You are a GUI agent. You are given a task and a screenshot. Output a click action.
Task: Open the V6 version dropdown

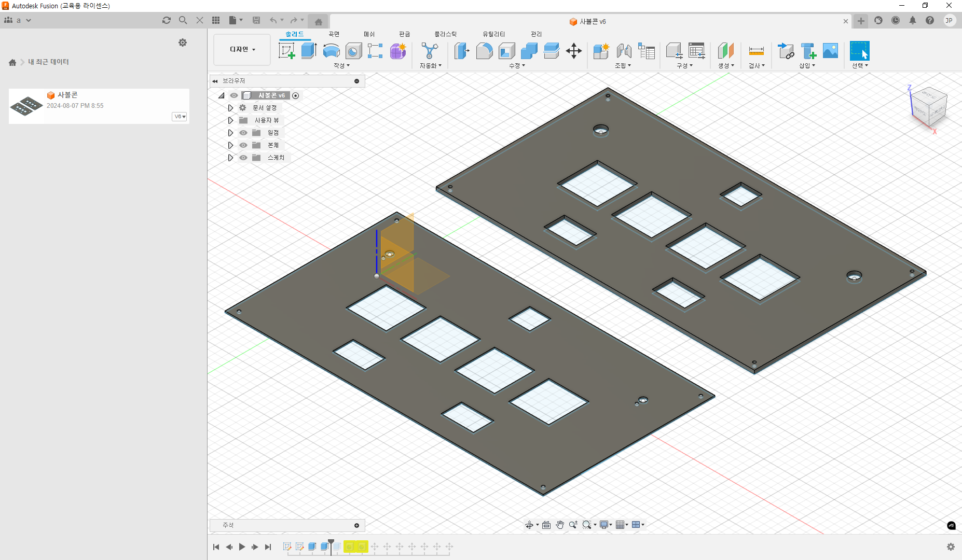(x=180, y=117)
